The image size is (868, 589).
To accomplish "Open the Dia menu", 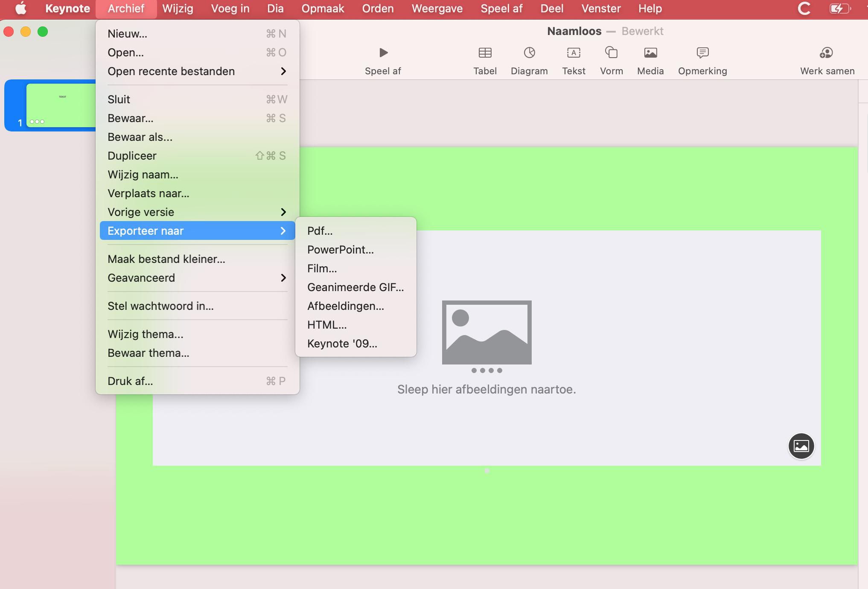I will coord(275,9).
